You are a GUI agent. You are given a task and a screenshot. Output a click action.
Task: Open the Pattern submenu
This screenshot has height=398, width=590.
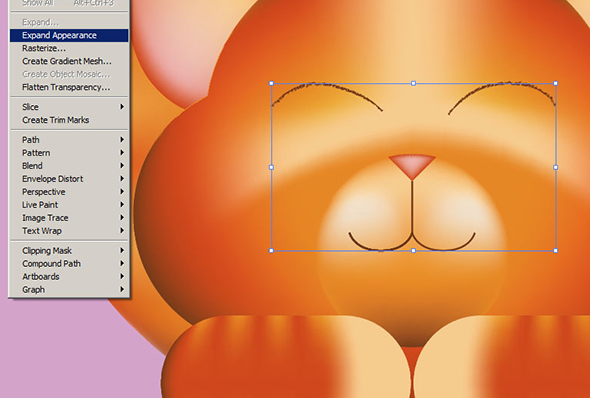point(69,153)
